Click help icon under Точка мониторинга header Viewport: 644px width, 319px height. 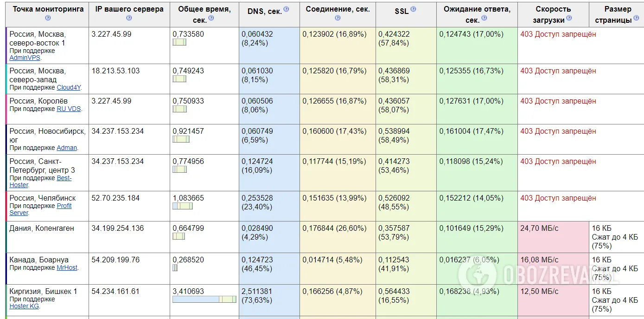[48, 18]
